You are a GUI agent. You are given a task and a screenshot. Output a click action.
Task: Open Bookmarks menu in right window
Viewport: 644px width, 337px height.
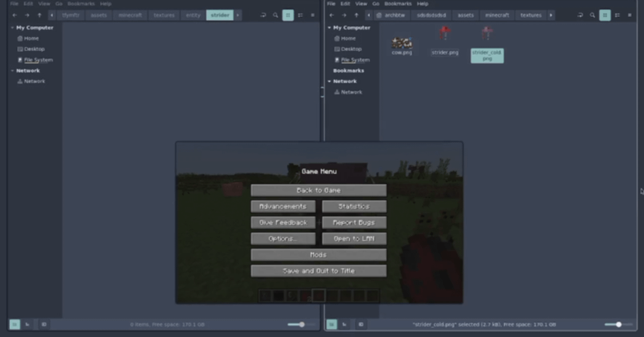398,4
